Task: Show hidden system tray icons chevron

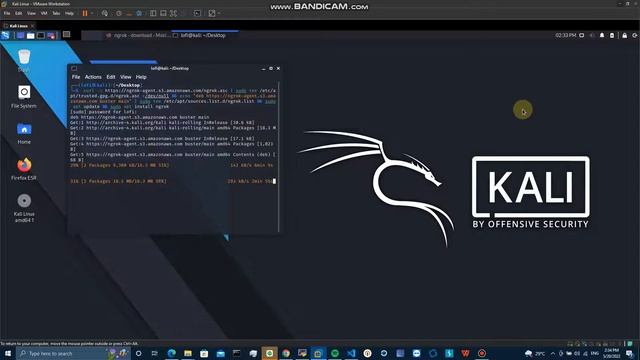Action: pyautogui.click(x=553, y=353)
